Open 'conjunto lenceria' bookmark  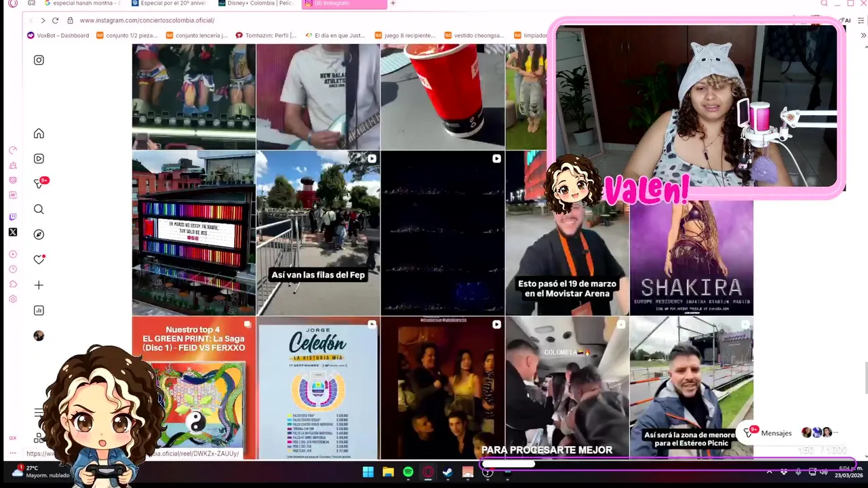pos(197,35)
